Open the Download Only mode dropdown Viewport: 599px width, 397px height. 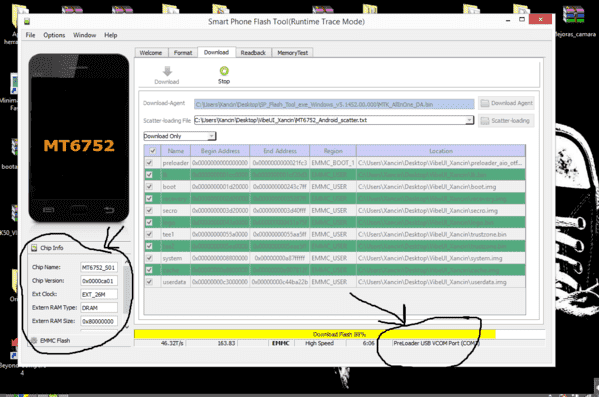pos(180,136)
